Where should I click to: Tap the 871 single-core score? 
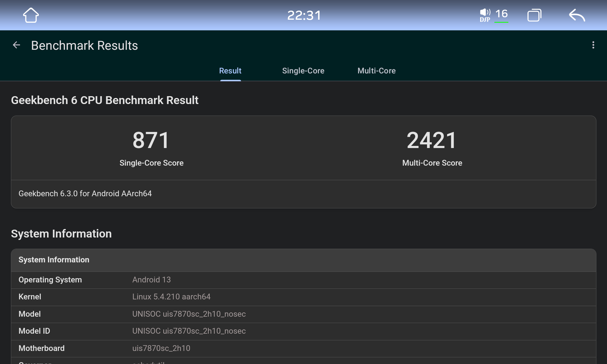[151, 140]
